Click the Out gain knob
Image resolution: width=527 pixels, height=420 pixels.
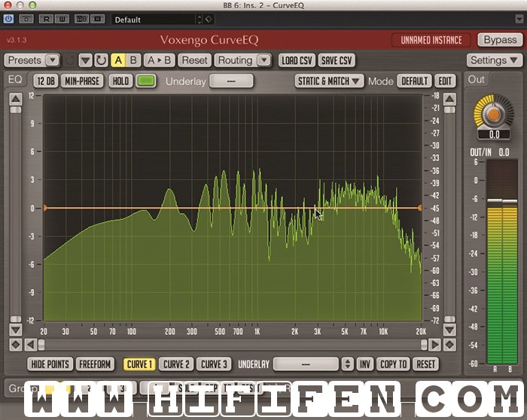coord(494,114)
